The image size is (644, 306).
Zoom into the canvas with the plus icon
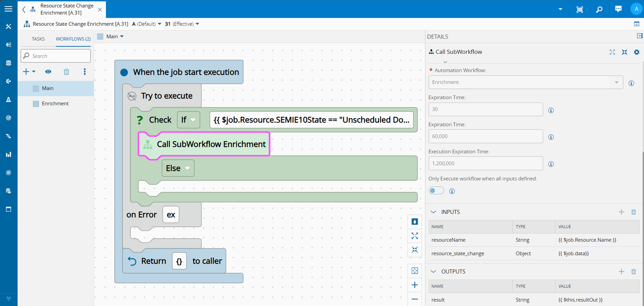pos(415,285)
